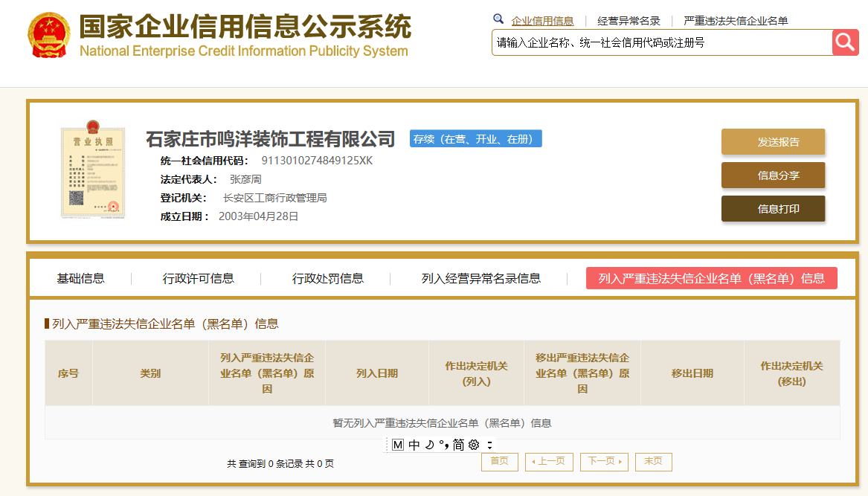868x496 pixels.
Task: Click establishment date 2003年04月28日
Action: (259, 216)
